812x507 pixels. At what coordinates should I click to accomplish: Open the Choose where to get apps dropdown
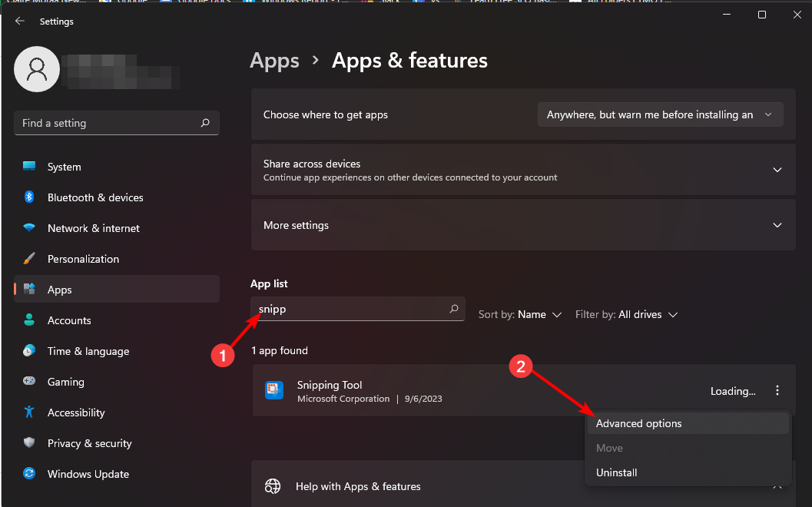tap(660, 114)
